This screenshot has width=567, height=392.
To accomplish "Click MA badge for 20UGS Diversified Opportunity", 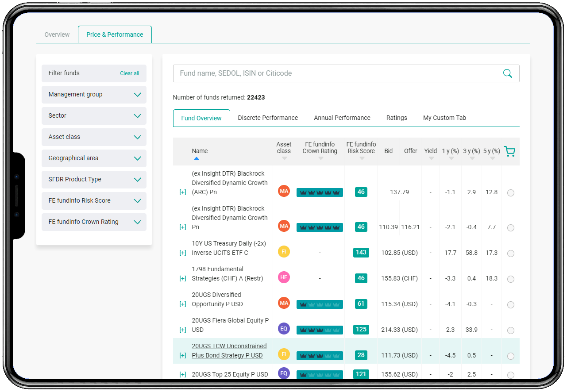I will 284,303.
